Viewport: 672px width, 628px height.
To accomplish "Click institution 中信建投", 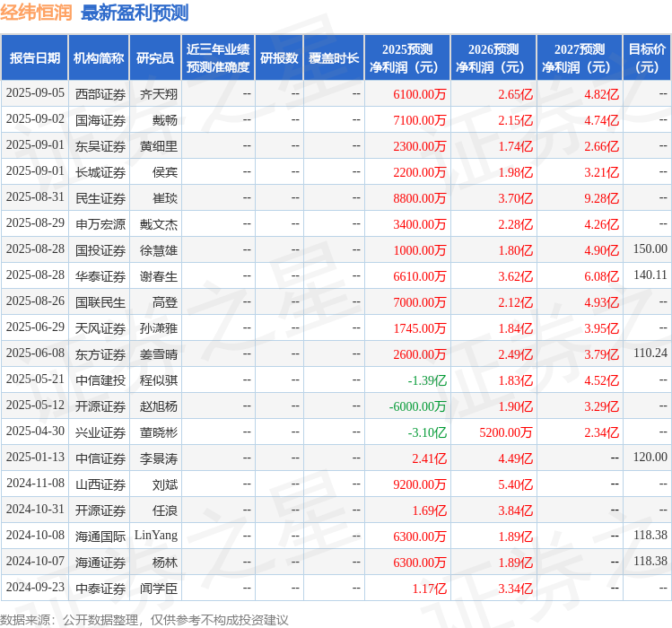I will pyautogui.click(x=100, y=380).
